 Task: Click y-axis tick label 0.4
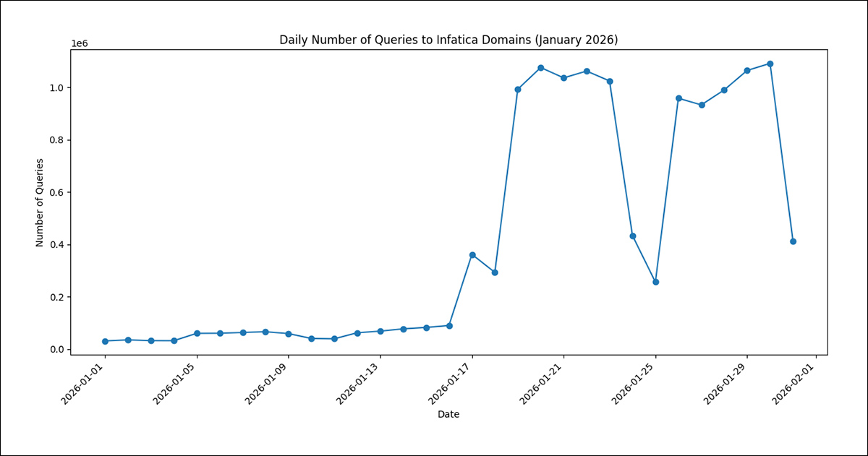(57, 245)
